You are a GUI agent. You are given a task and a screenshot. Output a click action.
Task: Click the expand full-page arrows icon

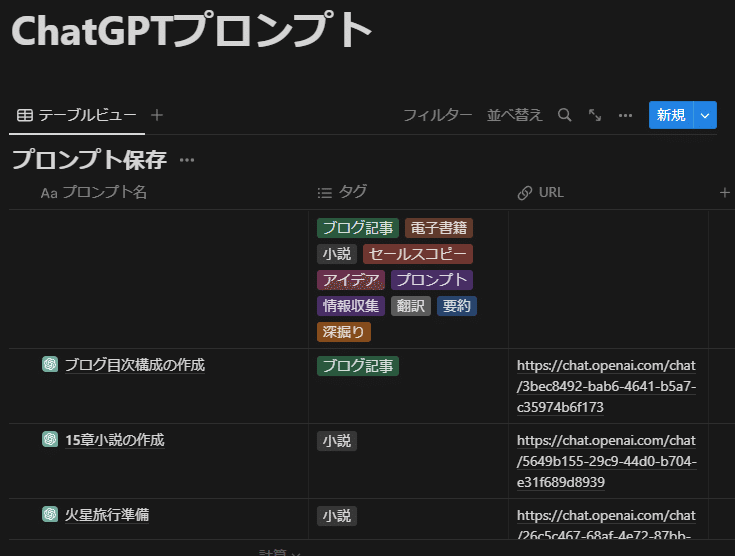pyautogui.click(x=595, y=115)
